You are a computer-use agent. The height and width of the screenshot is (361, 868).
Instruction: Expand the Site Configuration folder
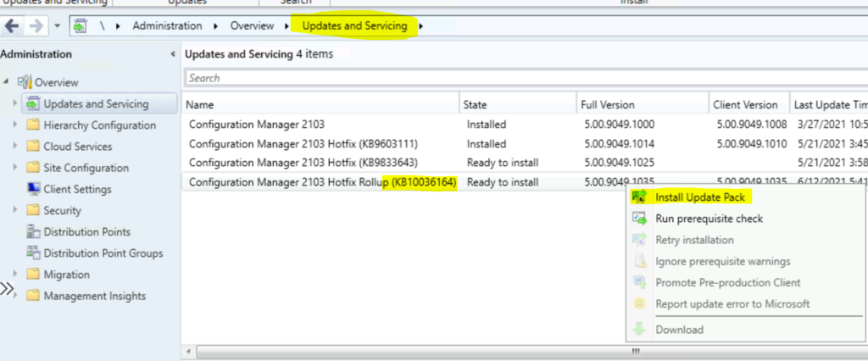coord(15,168)
